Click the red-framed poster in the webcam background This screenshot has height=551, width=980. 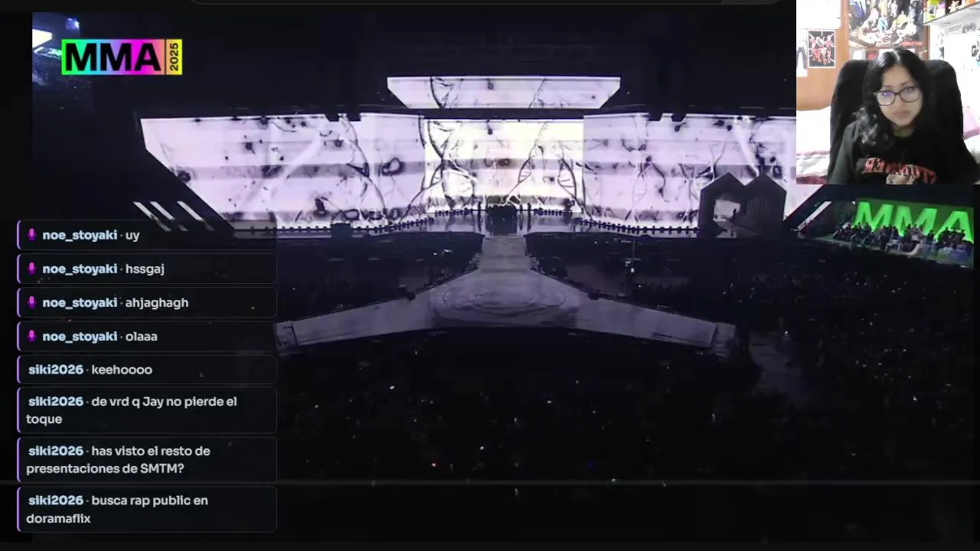821,48
